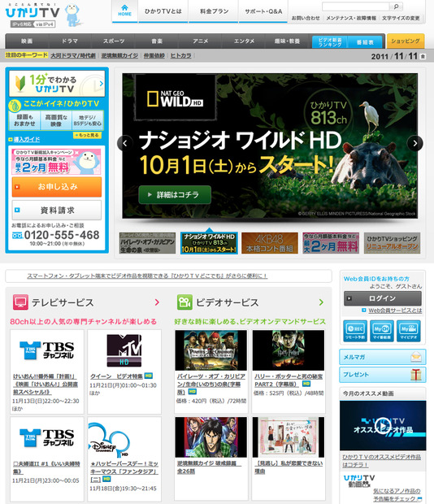Show previous carousel slide arrow
434x504 pixels.
[x=125, y=143]
